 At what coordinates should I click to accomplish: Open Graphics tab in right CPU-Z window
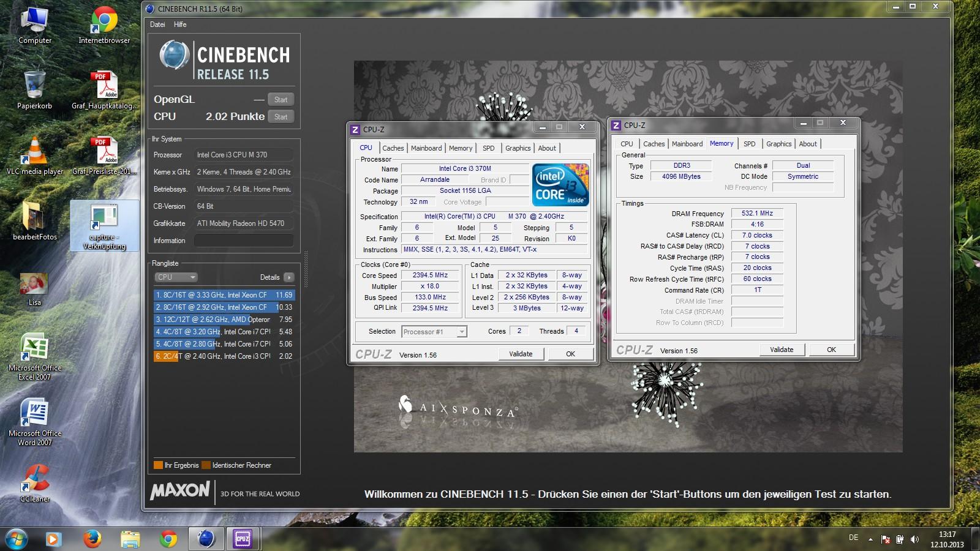(779, 144)
